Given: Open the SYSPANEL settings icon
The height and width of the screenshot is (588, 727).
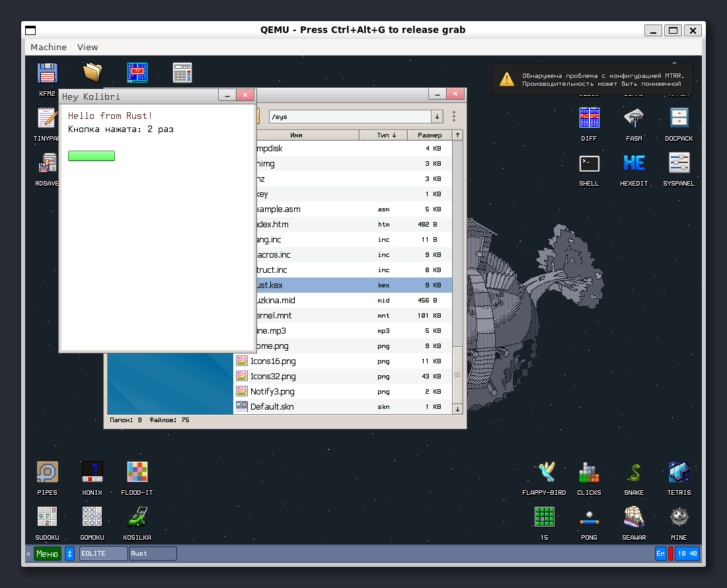Looking at the screenshot, I should point(679,164).
